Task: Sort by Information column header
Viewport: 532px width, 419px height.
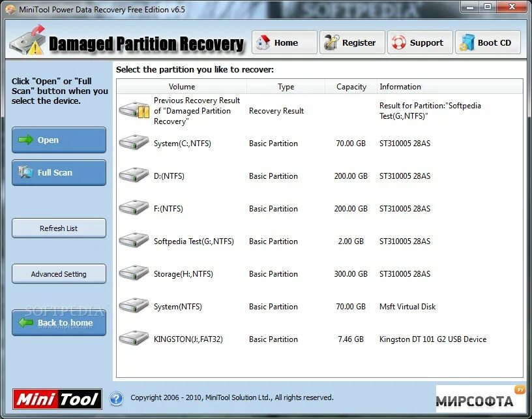Action: coord(450,87)
